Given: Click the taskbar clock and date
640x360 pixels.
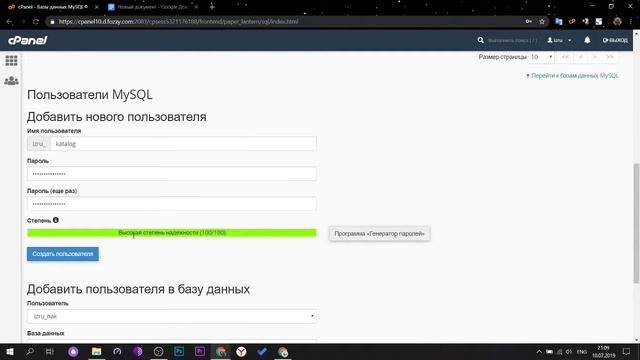Looking at the screenshot, I should click(x=603, y=351).
